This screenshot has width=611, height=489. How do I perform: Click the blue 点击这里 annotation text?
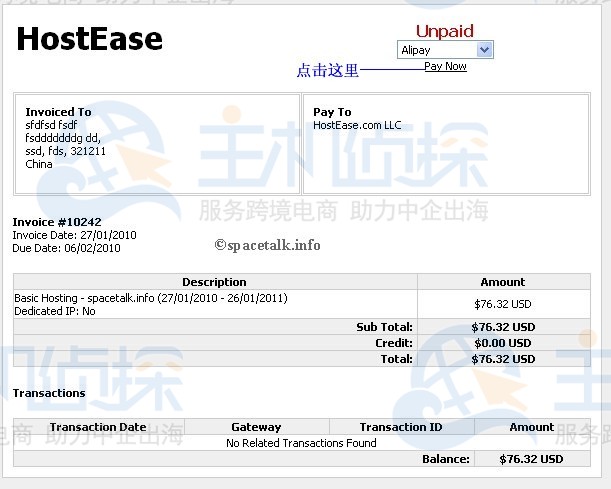tap(327, 71)
